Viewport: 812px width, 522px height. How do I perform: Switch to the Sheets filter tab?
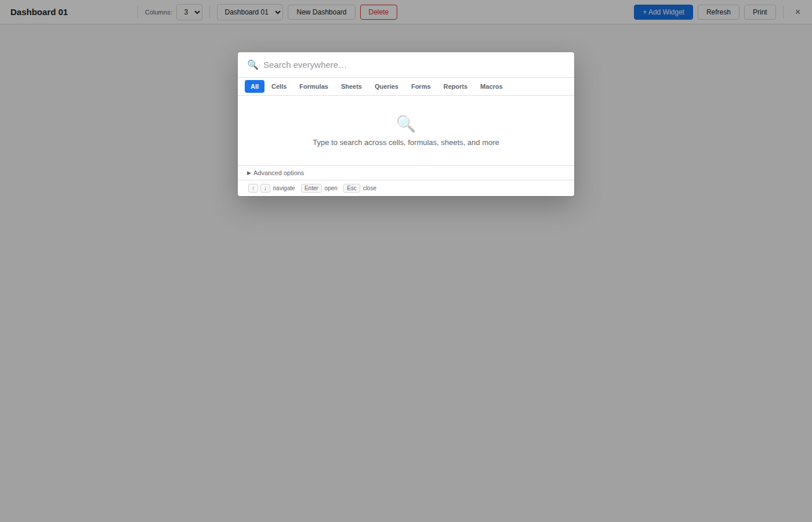coord(351,86)
